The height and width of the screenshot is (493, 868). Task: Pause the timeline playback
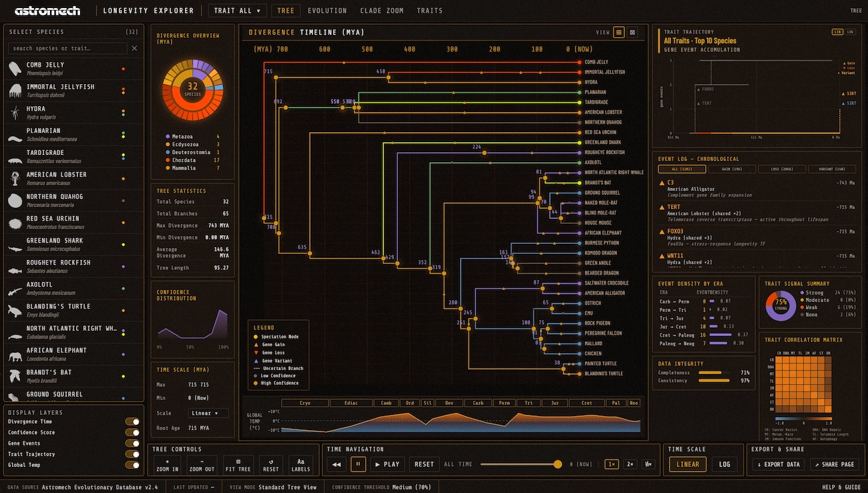point(358,464)
